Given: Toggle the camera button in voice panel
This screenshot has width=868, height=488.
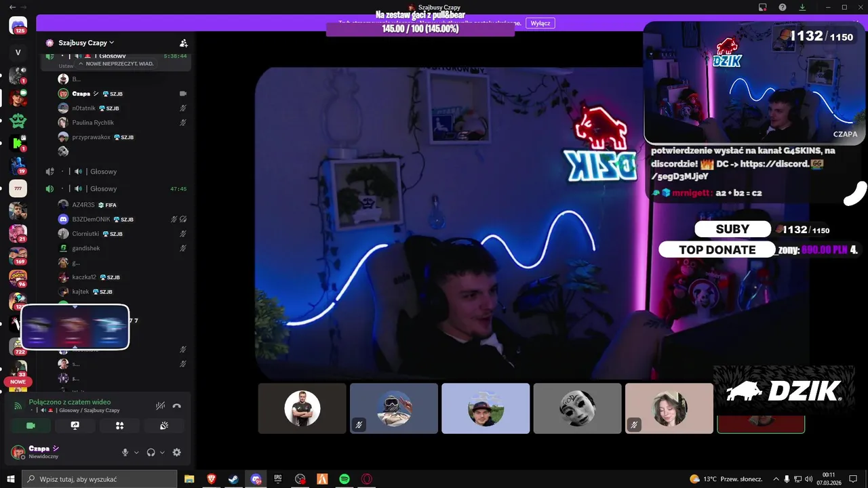Looking at the screenshot, I should point(31,426).
